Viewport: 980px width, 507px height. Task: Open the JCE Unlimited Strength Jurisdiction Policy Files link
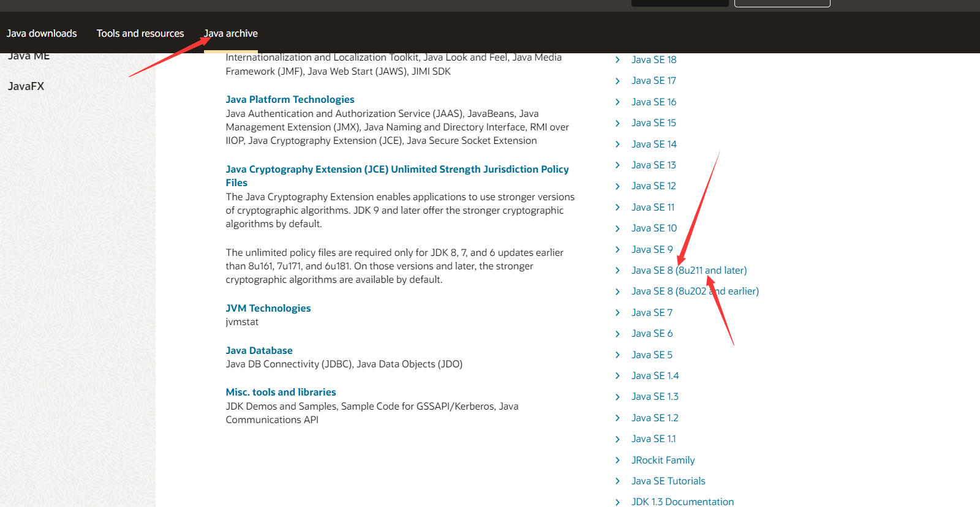point(397,176)
